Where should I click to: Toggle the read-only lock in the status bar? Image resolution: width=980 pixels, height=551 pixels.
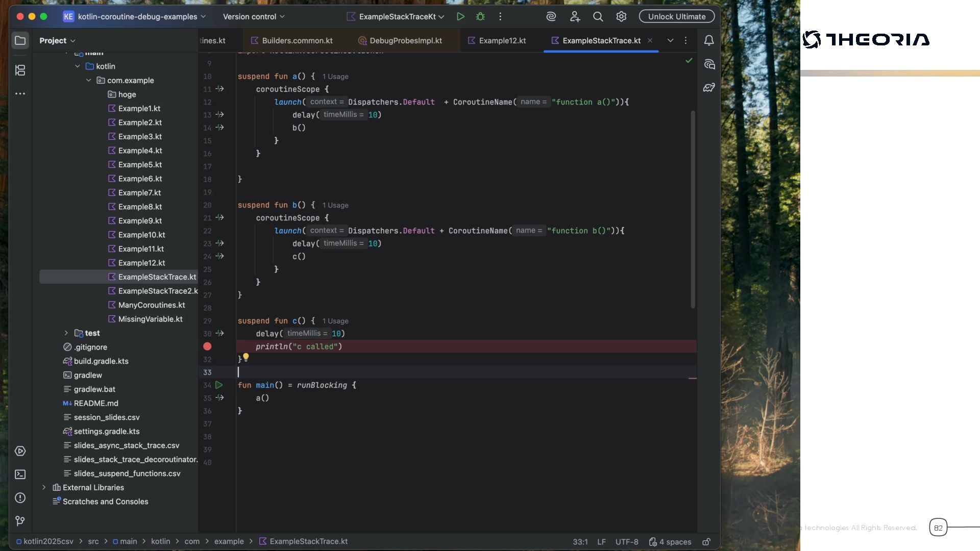pyautogui.click(x=706, y=542)
